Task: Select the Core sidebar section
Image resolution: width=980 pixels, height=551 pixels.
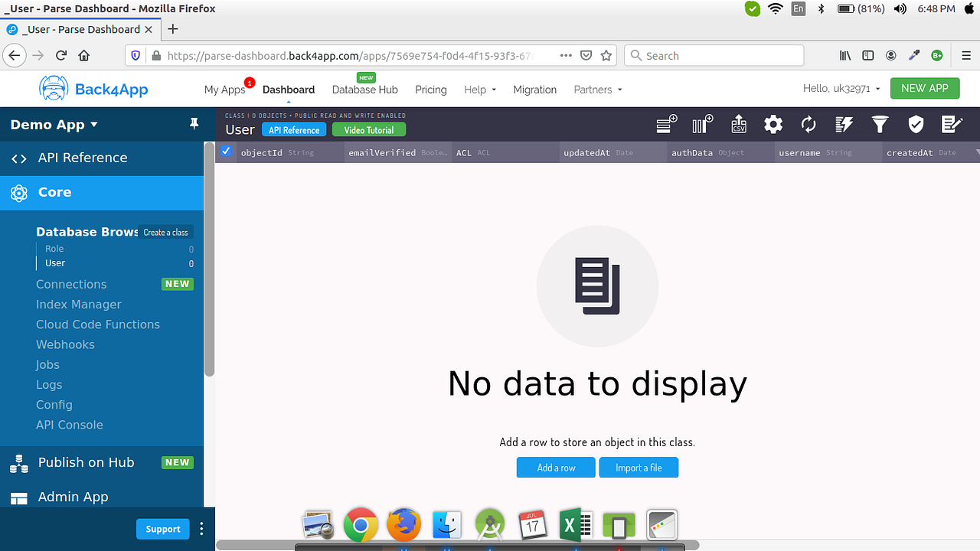Action: (102, 192)
